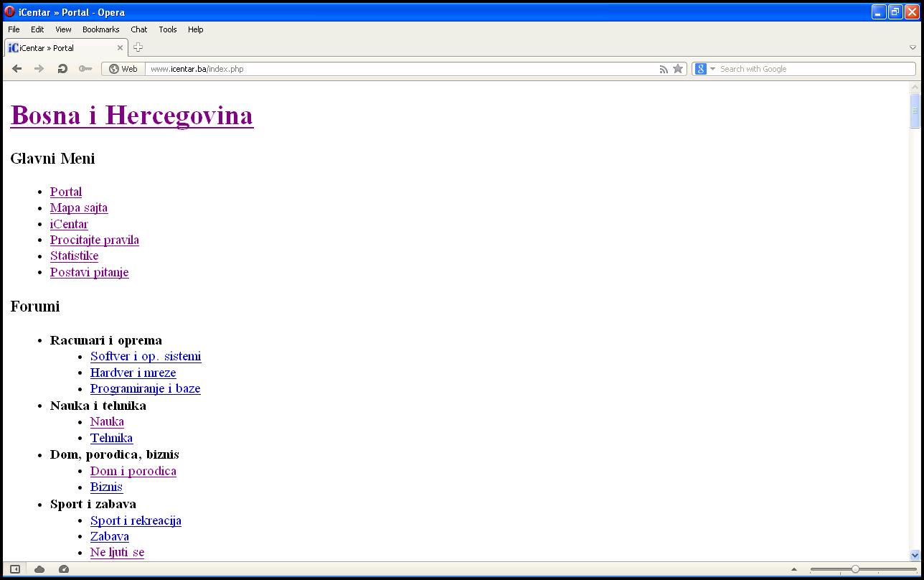Expand the closed tabs chevron list
This screenshot has width=924, height=580.
913,48
